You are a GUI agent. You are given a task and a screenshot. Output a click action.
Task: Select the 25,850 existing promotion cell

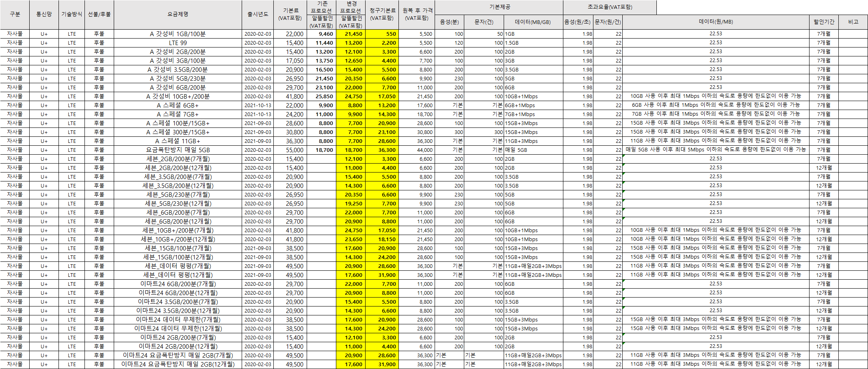tap(321, 97)
